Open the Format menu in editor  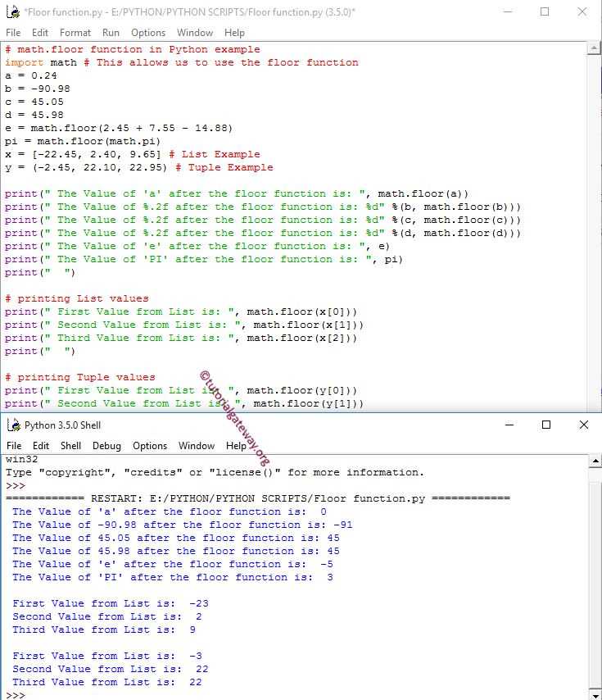[x=75, y=33]
